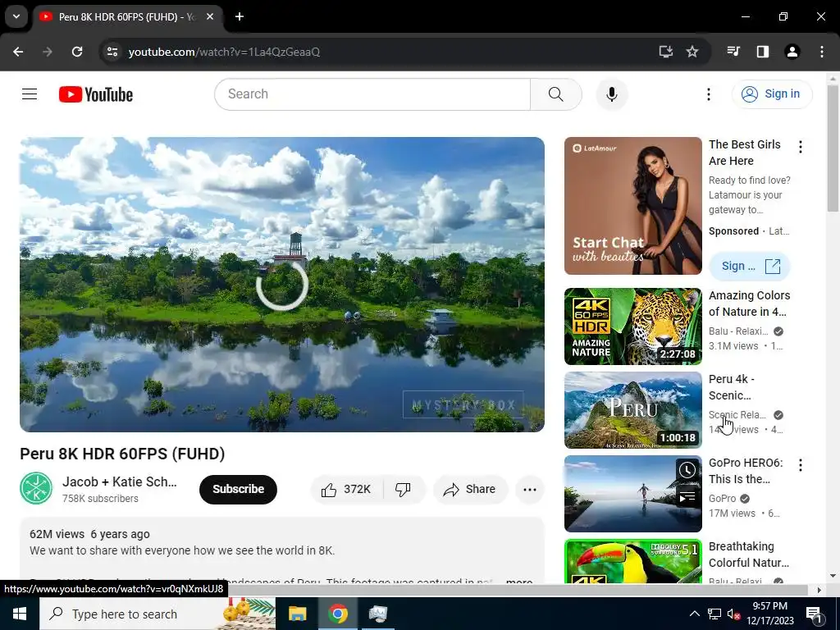Open 'The Best Girls Are Here' ad title
Viewport: 840px width, 630px height.
pos(745,153)
